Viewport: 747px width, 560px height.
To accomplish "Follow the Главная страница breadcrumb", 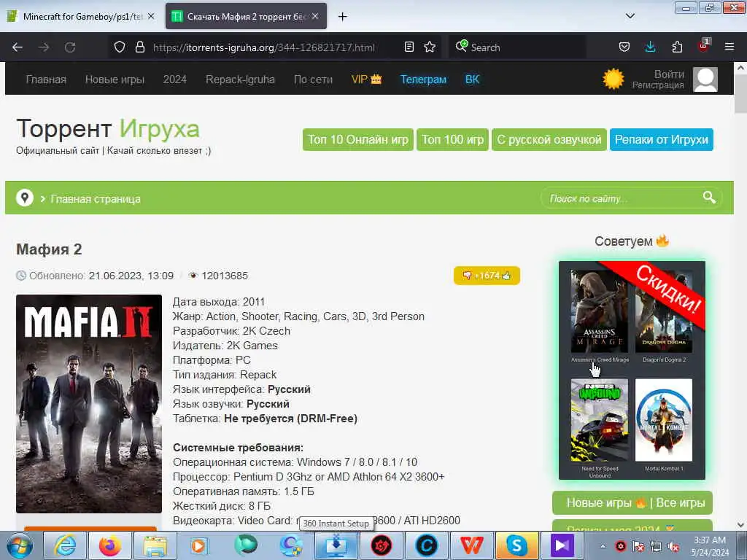I will [96, 199].
